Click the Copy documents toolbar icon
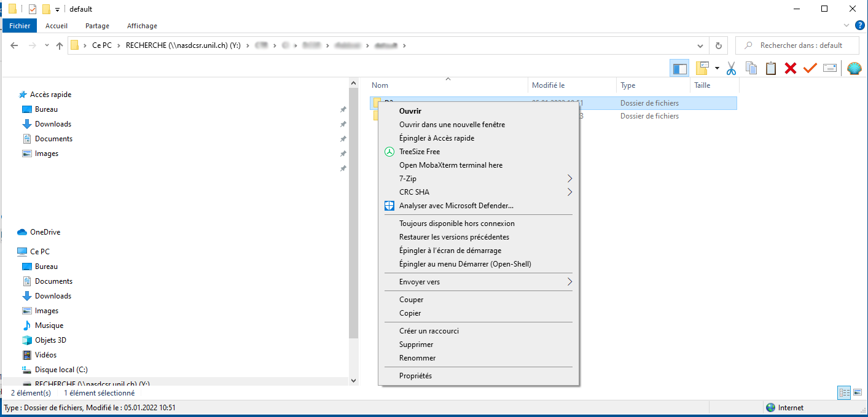This screenshot has height=417, width=868. [x=751, y=68]
